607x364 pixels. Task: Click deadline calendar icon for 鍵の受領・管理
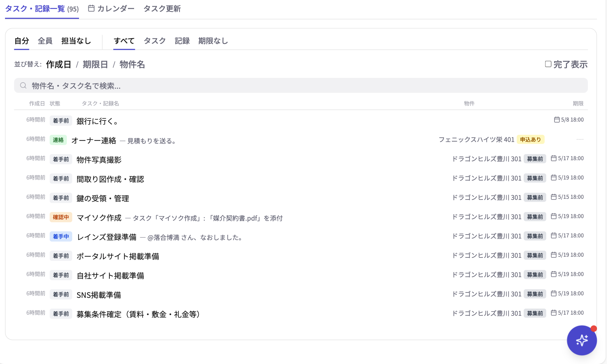click(554, 197)
